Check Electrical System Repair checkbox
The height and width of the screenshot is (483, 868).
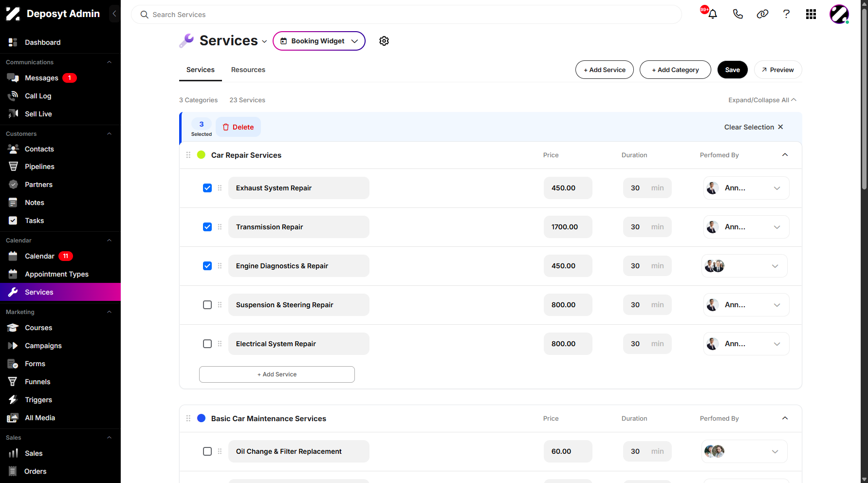point(207,344)
